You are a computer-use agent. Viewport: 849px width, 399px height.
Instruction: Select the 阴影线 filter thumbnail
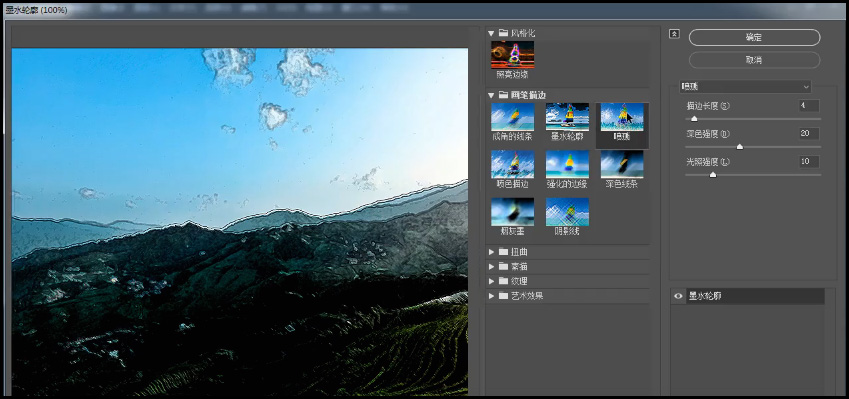[567, 212]
